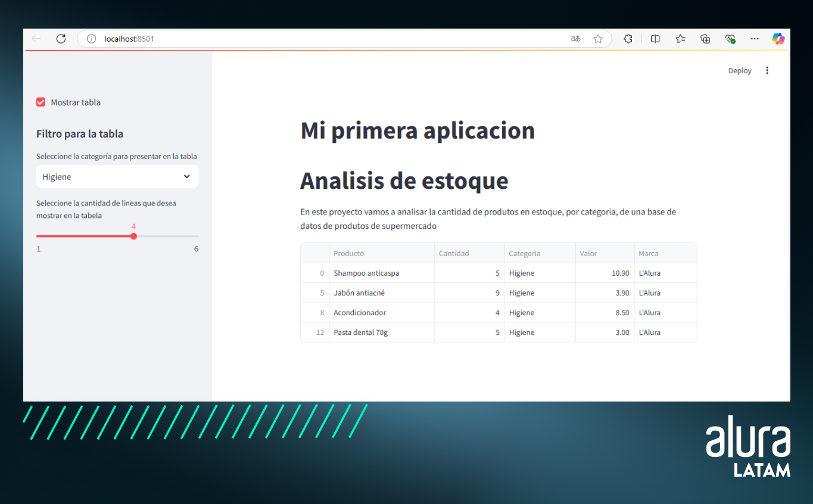813x504 pixels.
Task: Click quantity 4 in Acondicionador row
Action: click(469, 312)
